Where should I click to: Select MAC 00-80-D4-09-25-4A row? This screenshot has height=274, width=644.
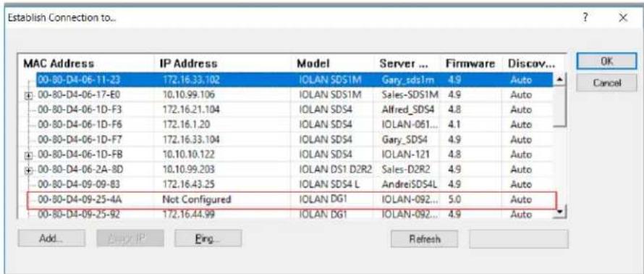(x=294, y=199)
